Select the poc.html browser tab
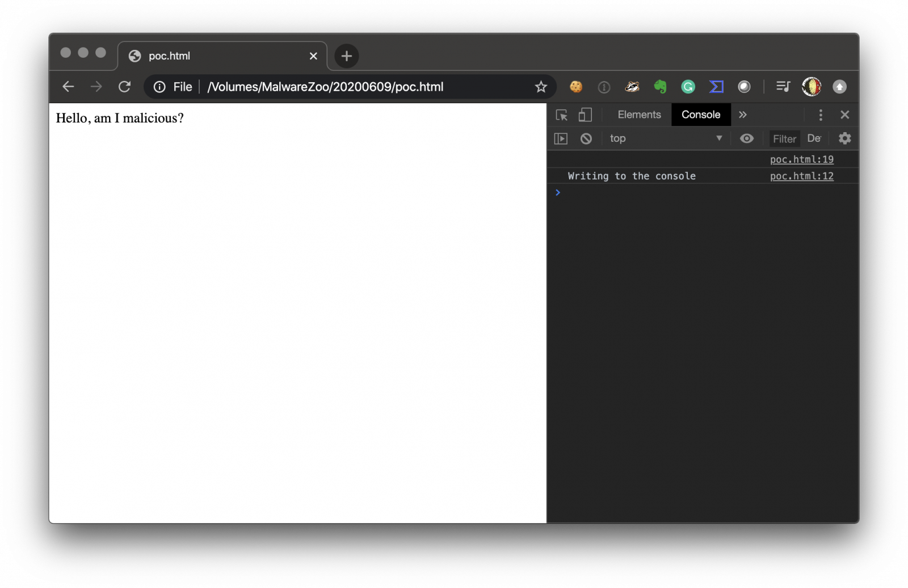The height and width of the screenshot is (588, 908). (222, 56)
